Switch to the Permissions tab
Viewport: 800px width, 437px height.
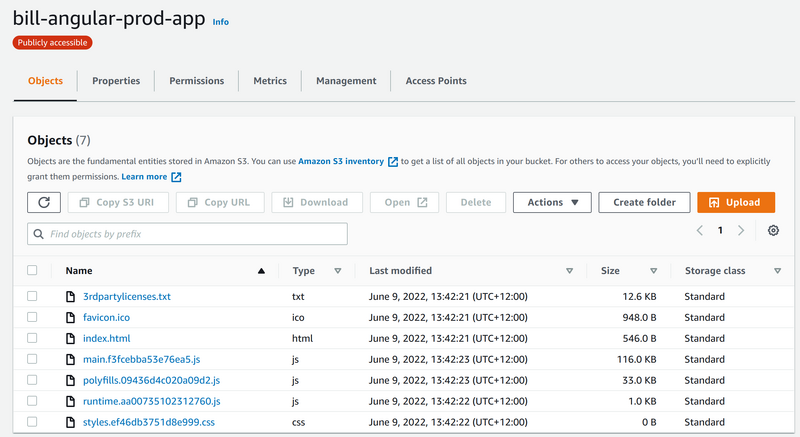coord(196,81)
